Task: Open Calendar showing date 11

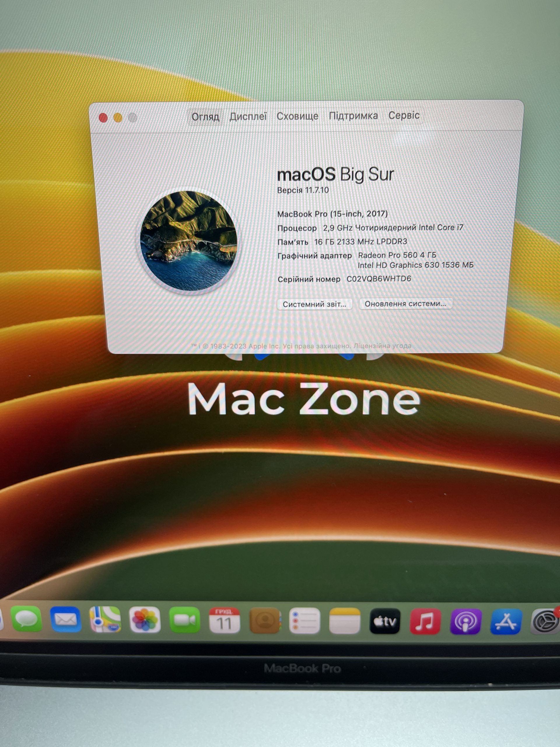Action: [x=225, y=620]
